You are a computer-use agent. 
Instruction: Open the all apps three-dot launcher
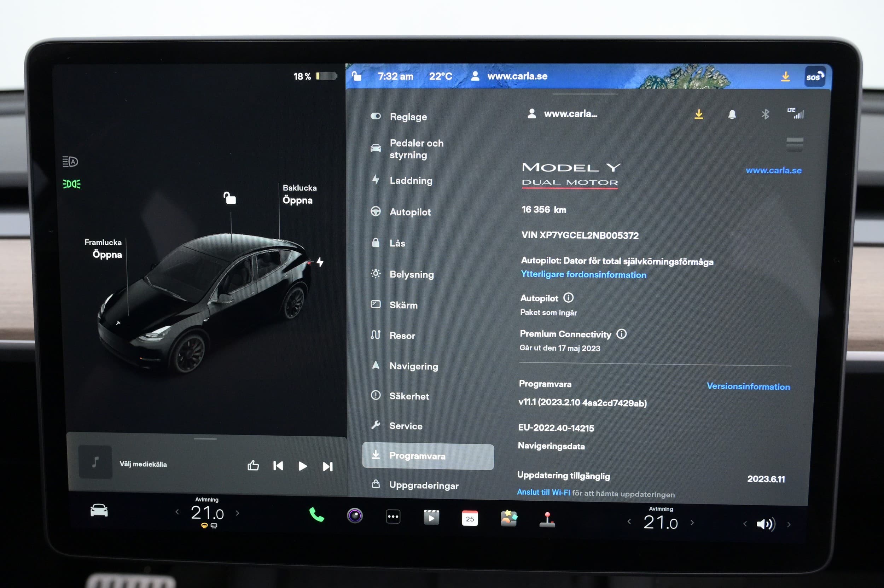393,516
